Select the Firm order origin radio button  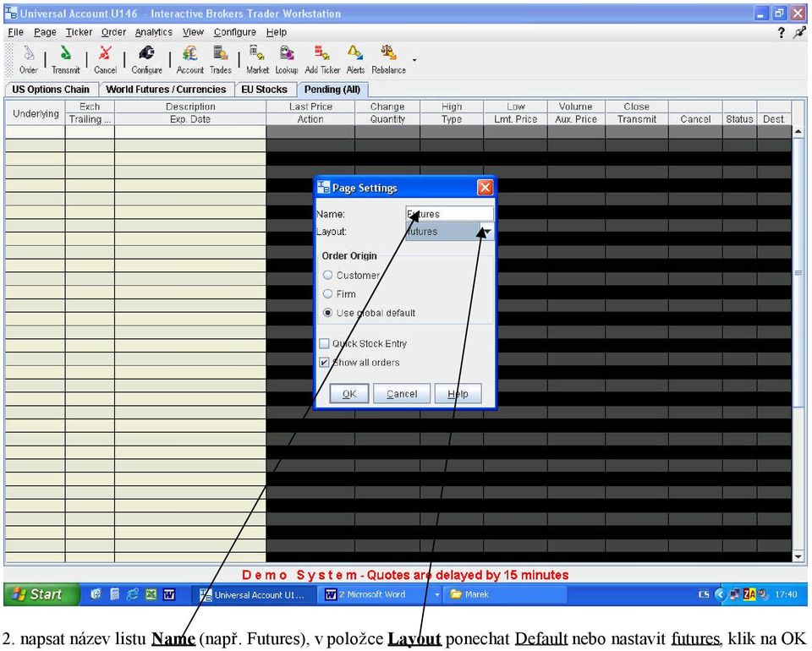pos(328,294)
